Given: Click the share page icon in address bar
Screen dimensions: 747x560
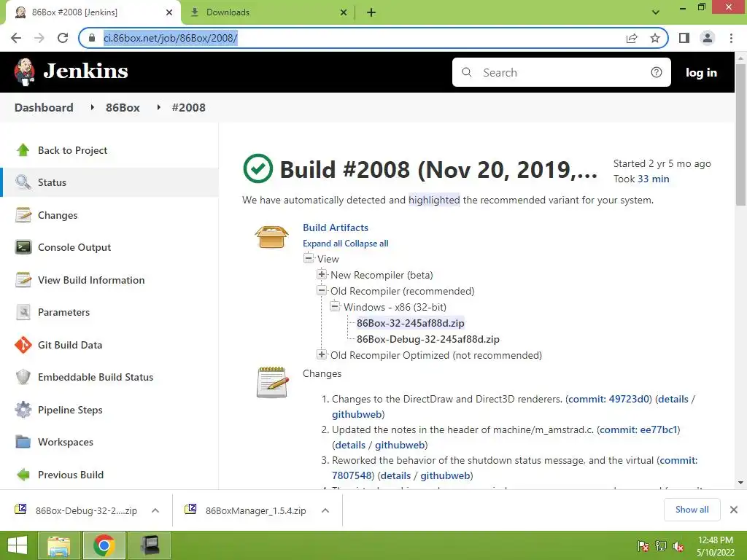Looking at the screenshot, I should (x=632, y=38).
